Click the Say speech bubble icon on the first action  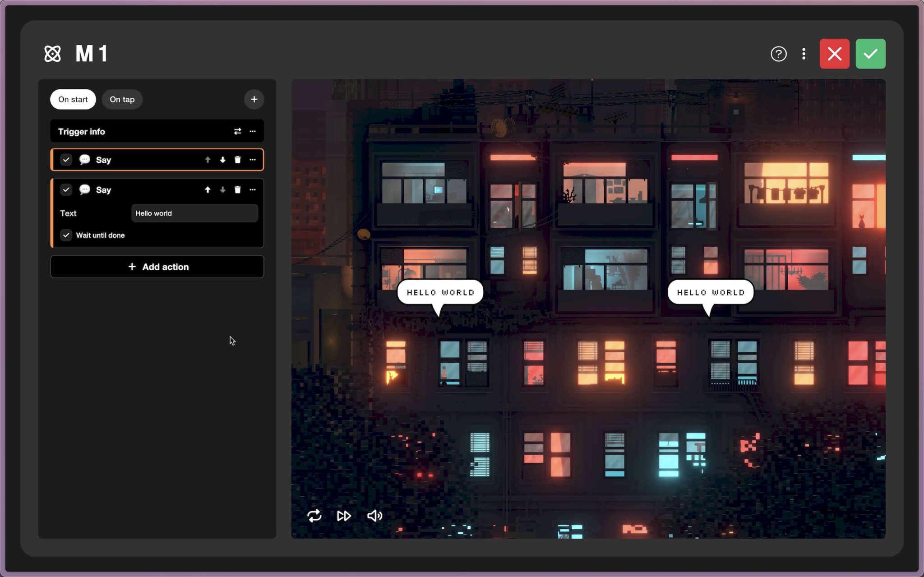84,160
